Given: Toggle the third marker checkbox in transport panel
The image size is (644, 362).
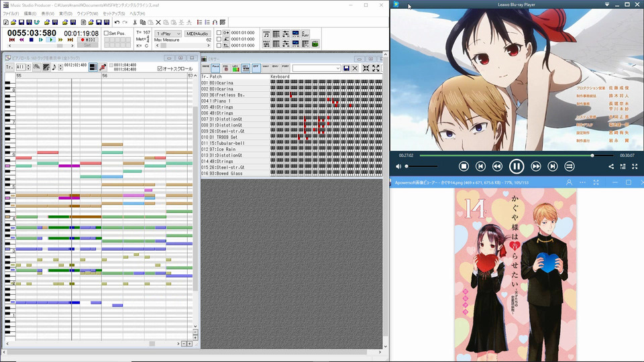Looking at the screenshot, I should [x=219, y=45].
